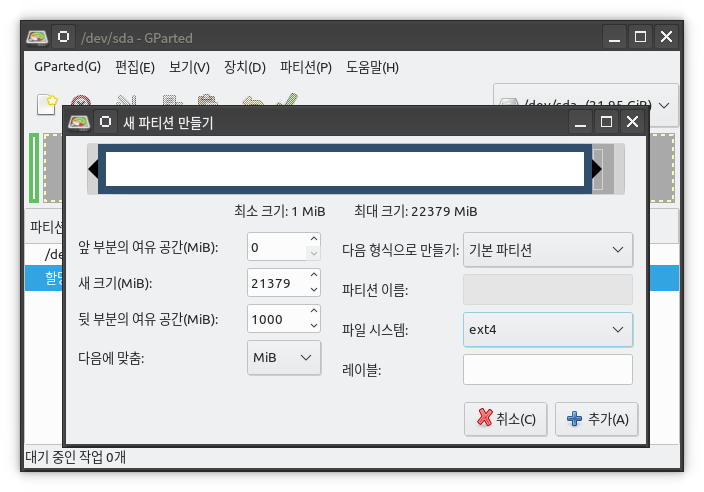Click the new partition toolbar icon

pyautogui.click(x=47, y=104)
